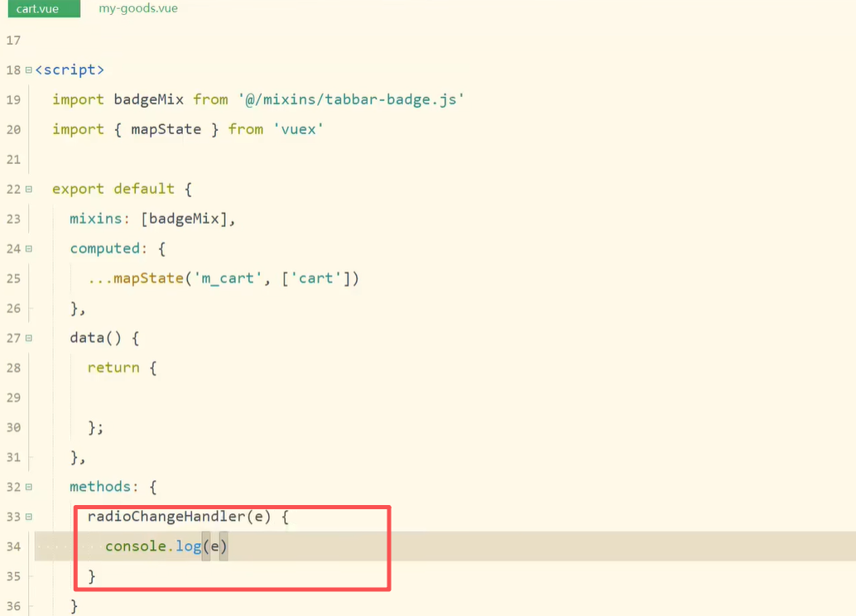Click the methods property name
This screenshot has height=616, width=856.
point(100,487)
